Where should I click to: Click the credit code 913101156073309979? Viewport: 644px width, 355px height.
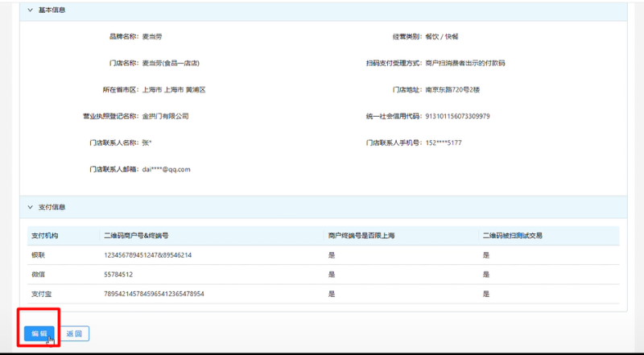click(457, 116)
